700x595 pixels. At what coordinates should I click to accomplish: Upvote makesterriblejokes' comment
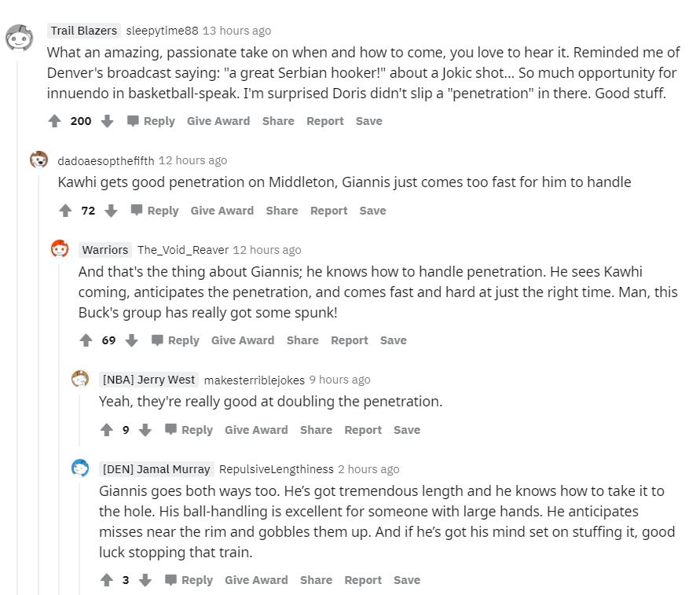pos(107,430)
